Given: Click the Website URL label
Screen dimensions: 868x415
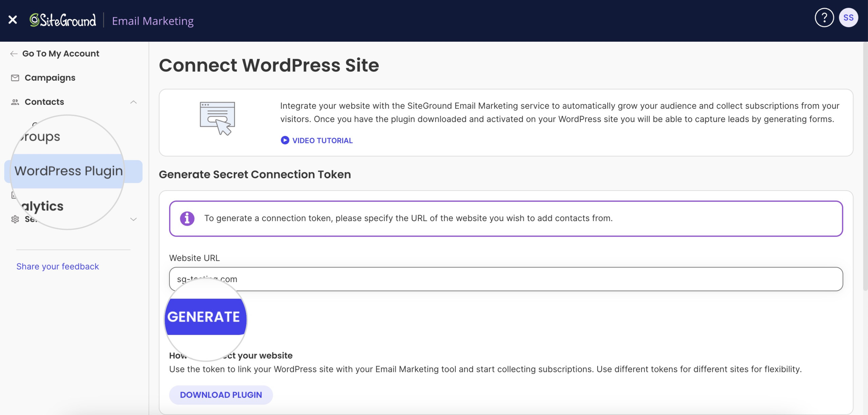Looking at the screenshot, I should point(194,258).
